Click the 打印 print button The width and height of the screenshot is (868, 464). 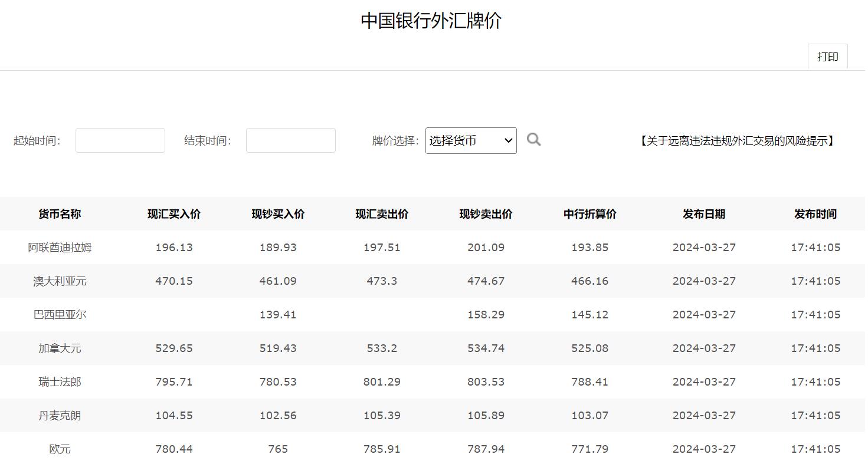coord(827,57)
